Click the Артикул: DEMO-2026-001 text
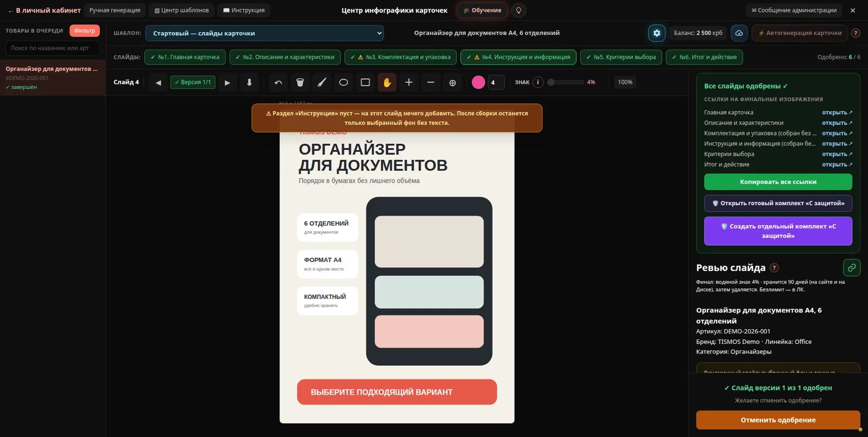Image resolution: width=868 pixels, height=437 pixels. tap(733, 331)
